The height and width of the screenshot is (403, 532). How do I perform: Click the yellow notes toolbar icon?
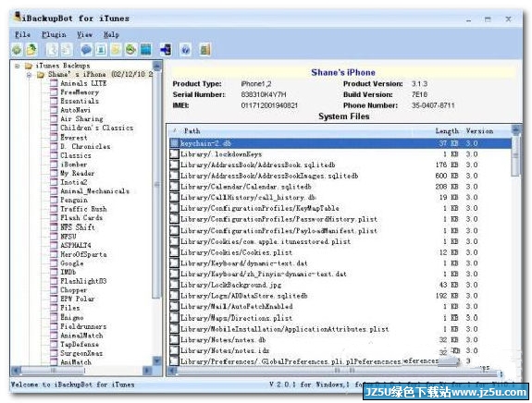tap(116, 50)
